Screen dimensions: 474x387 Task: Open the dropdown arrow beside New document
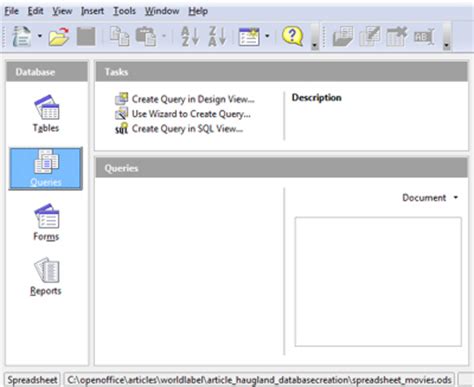point(40,36)
